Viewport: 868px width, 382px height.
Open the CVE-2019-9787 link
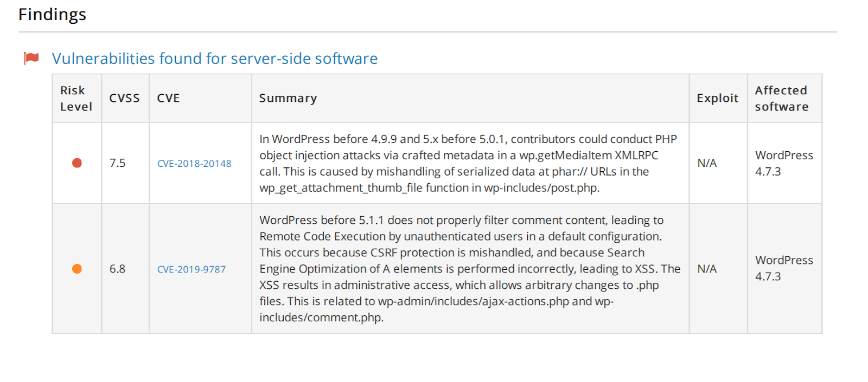tap(192, 269)
